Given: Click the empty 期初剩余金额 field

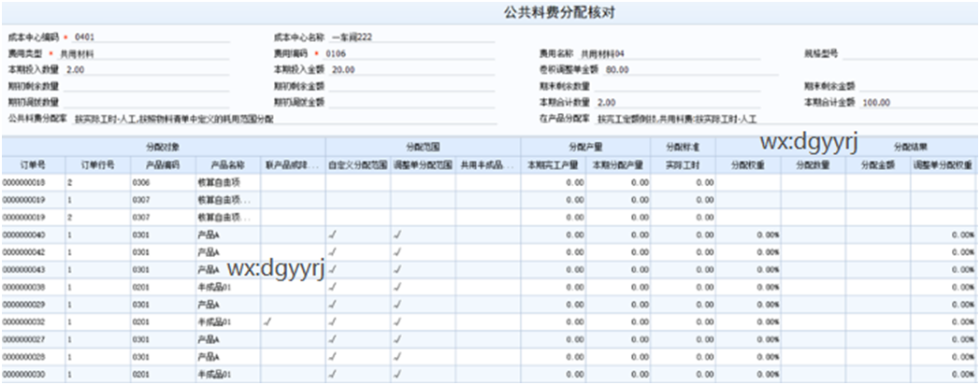Looking at the screenshot, I should pyautogui.click(x=413, y=86).
